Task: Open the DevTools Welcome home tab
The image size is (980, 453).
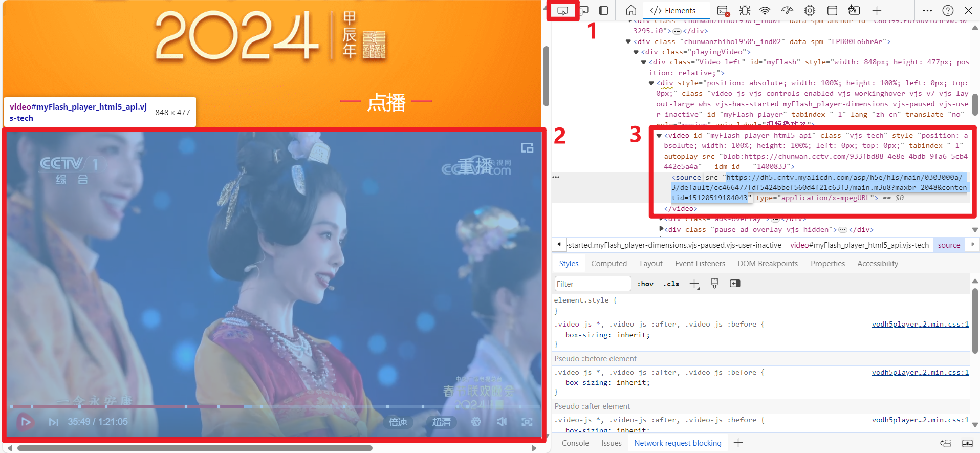Action: [631, 11]
